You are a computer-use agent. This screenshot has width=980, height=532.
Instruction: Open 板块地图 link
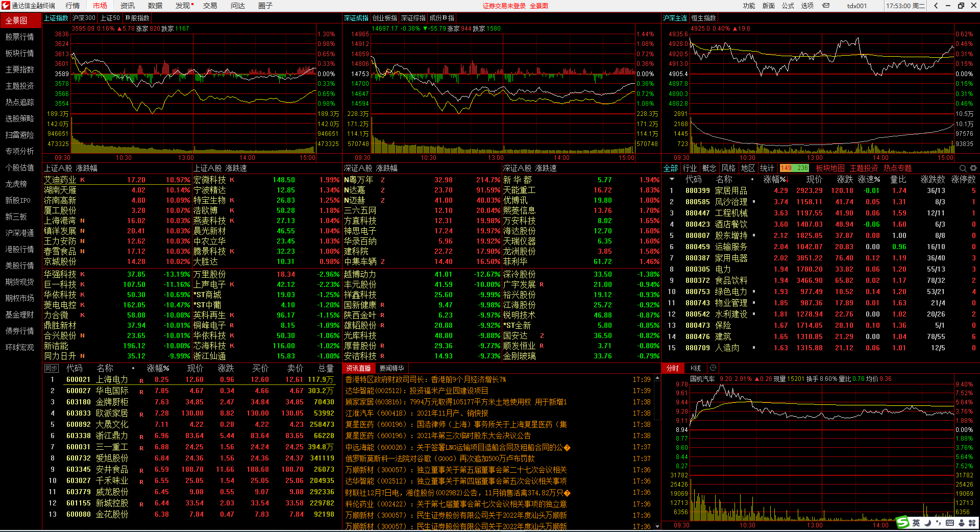pos(830,168)
